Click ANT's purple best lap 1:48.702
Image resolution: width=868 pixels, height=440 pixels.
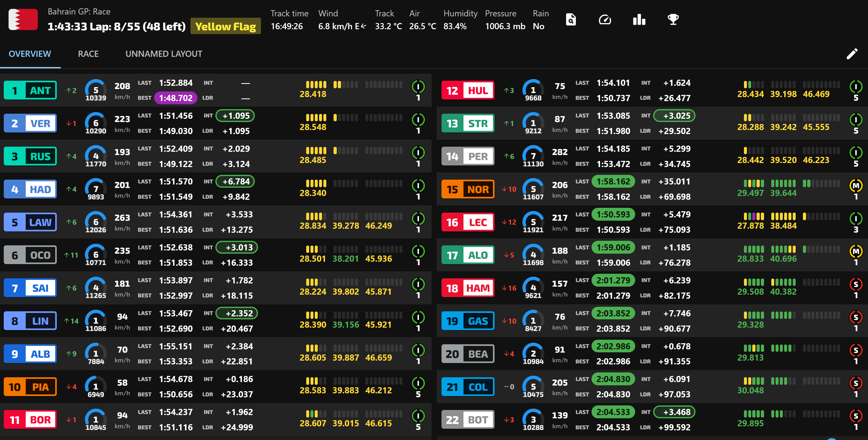point(175,98)
